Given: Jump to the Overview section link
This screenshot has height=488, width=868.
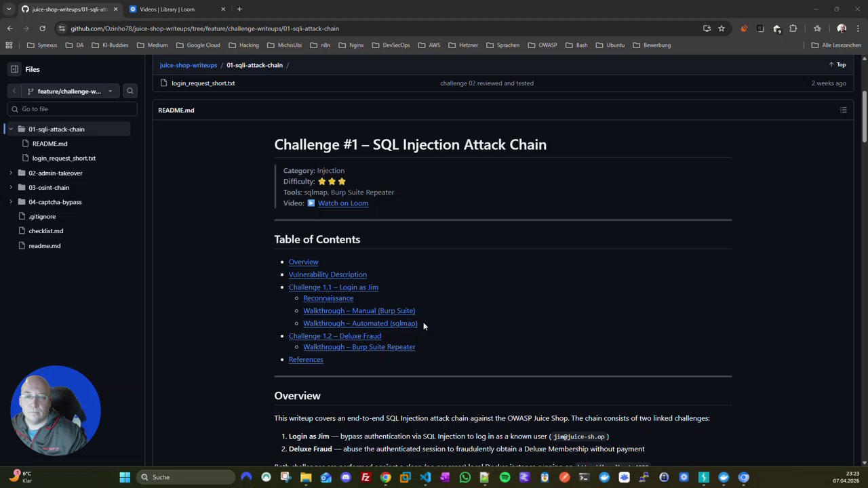Looking at the screenshot, I should click(303, 262).
